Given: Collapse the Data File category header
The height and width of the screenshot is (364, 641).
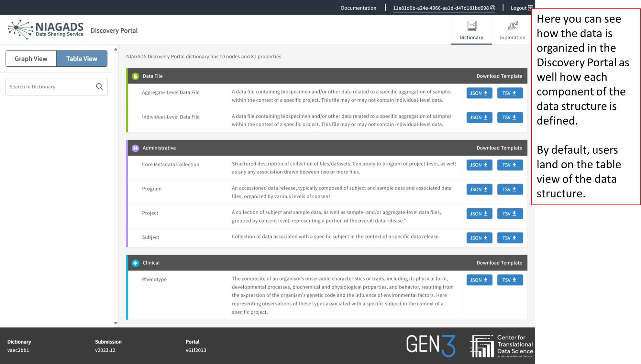Looking at the screenshot, I should tap(291, 76).
